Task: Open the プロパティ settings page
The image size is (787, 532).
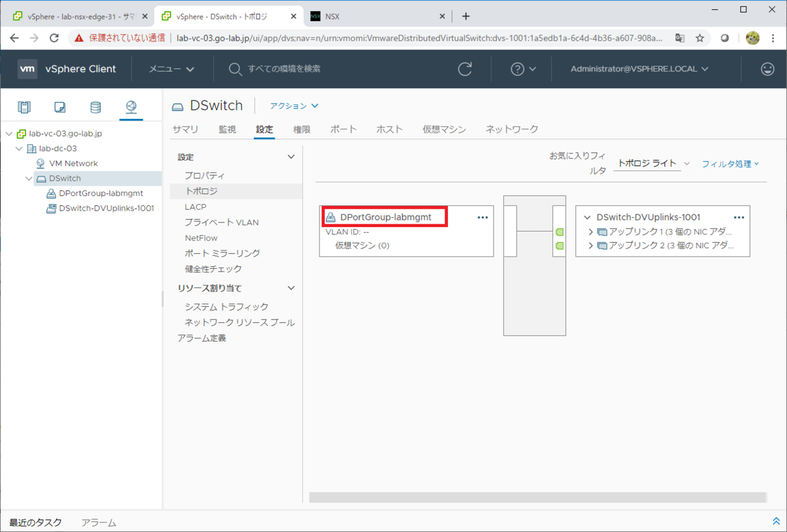Action: [x=205, y=176]
